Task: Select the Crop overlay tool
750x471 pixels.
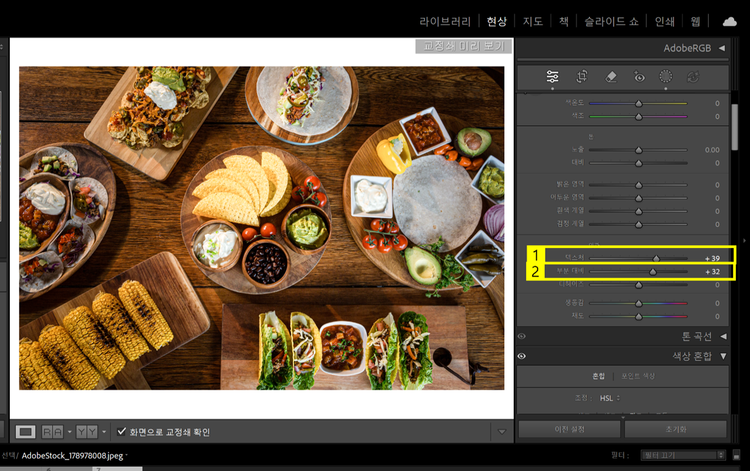Action: (x=582, y=77)
